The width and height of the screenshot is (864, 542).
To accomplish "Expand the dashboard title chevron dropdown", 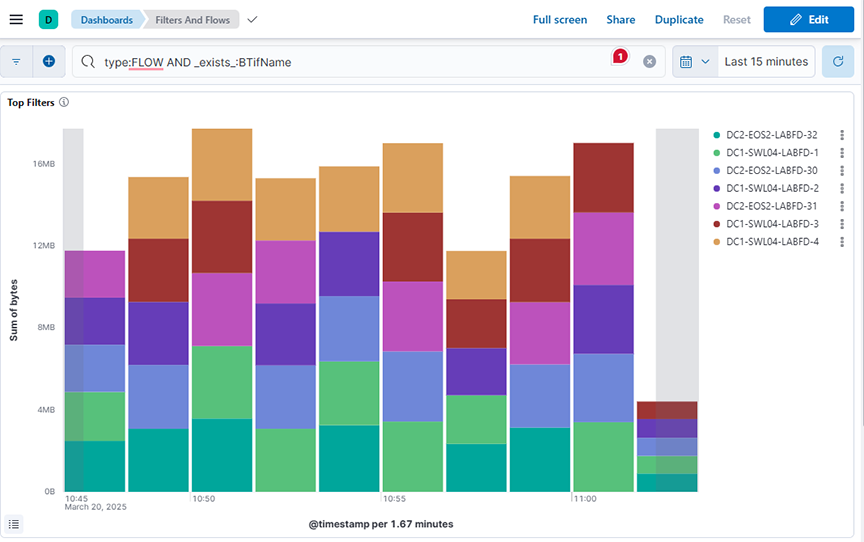I will pyautogui.click(x=252, y=19).
